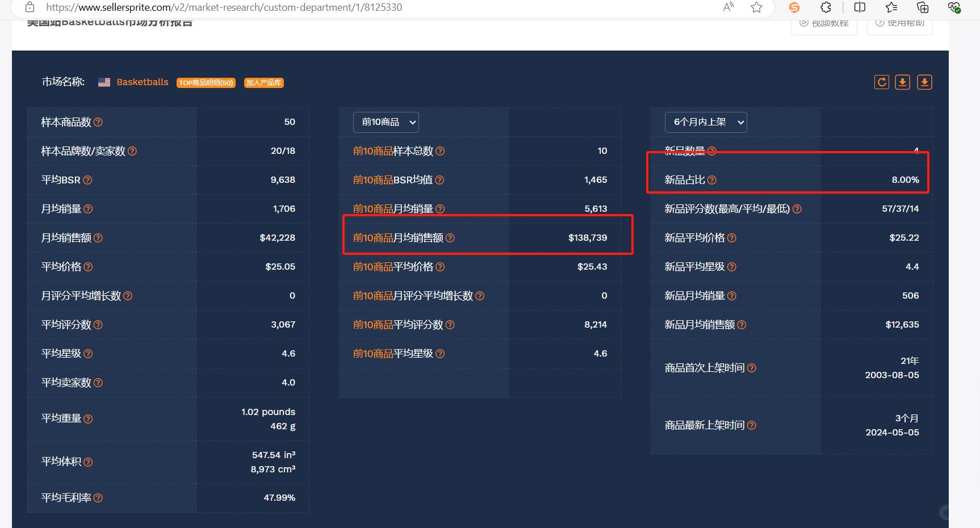Screen dimensions: 980x528
Task: Click the 市场名称 label
Action: pyautogui.click(x=63, y=82)
